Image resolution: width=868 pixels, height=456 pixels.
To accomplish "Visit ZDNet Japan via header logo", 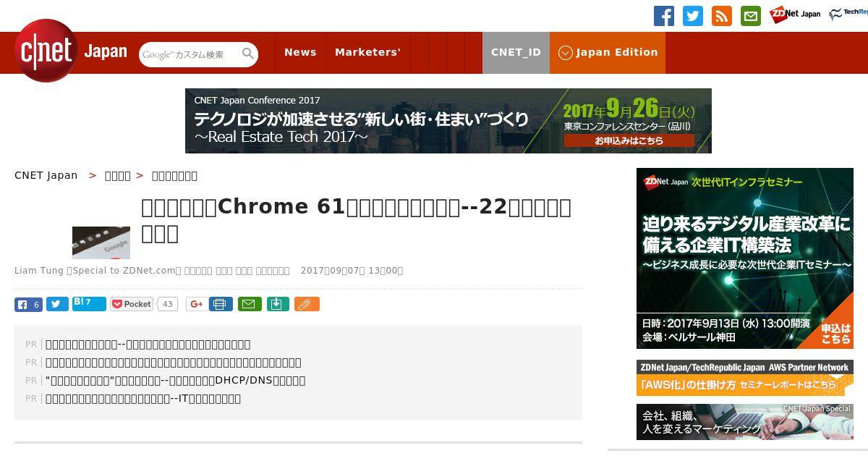I will coord(795,14).
